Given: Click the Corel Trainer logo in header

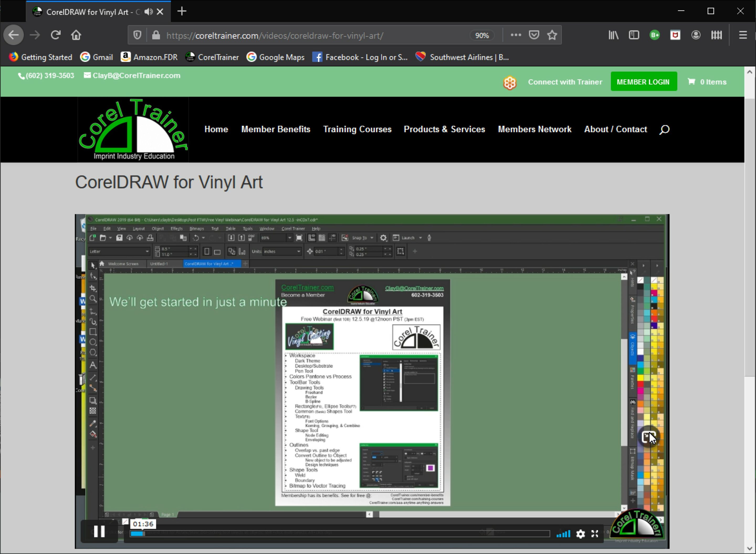Looking at the screenshot, I should [x=133, y=129].
